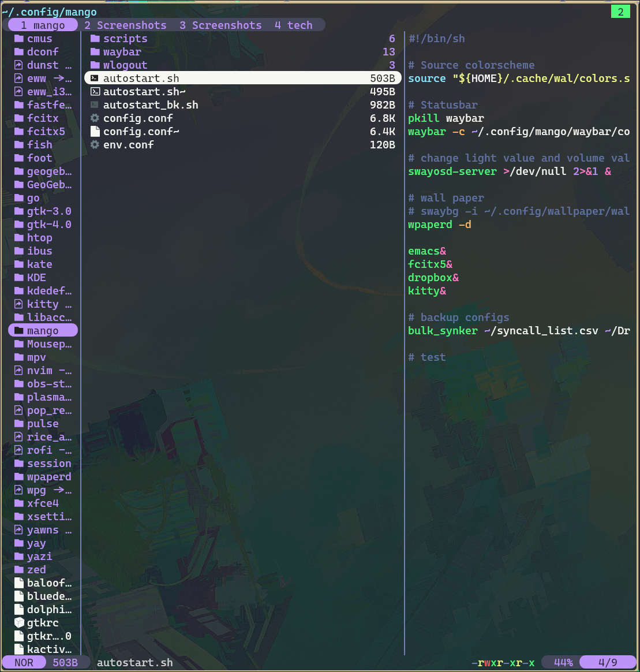The height and width of the screenshot is (672, 640).
Task: Select the autostart_bk.sh file
Action: pos(150,105)
